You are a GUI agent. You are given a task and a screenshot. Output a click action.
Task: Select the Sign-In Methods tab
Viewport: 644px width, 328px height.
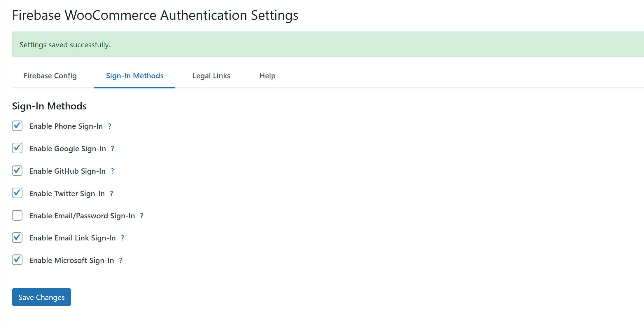(134, 76)
